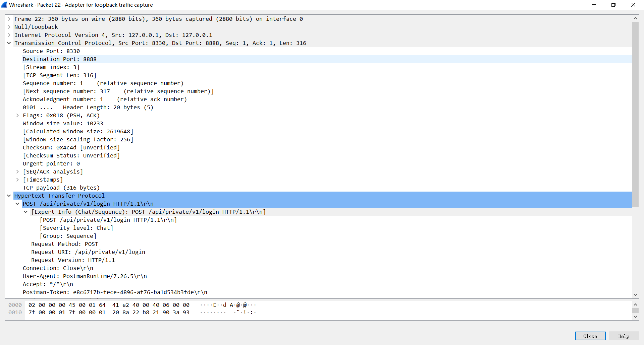Collapse the Hypertext Transfer Protocol node
Screen dimensions: 644x345
[x=9, y=196]
